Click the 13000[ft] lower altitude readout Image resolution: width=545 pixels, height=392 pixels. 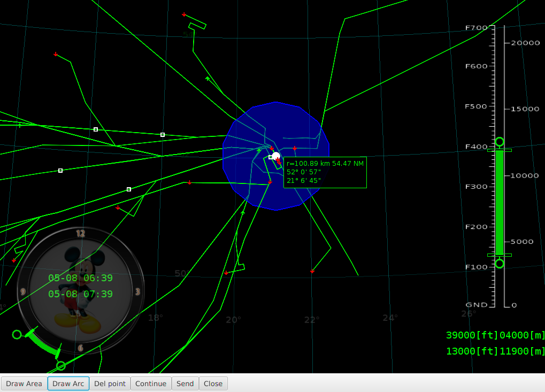pyautogui.click(x=472, y=351)
